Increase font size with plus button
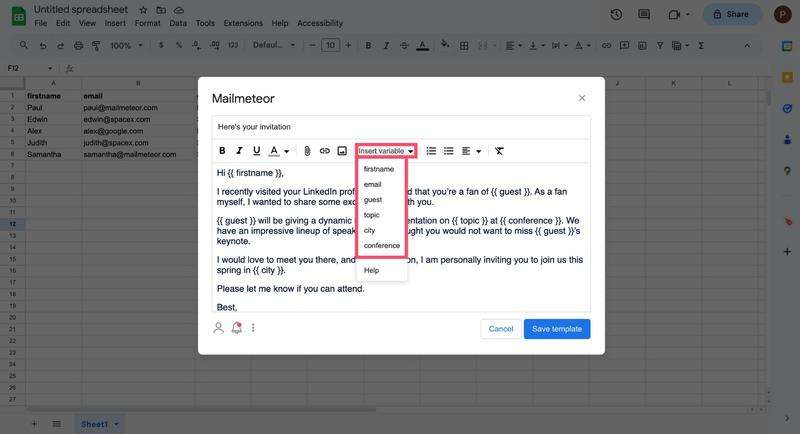Screen dimensions: 800x434 coord(348,45)
